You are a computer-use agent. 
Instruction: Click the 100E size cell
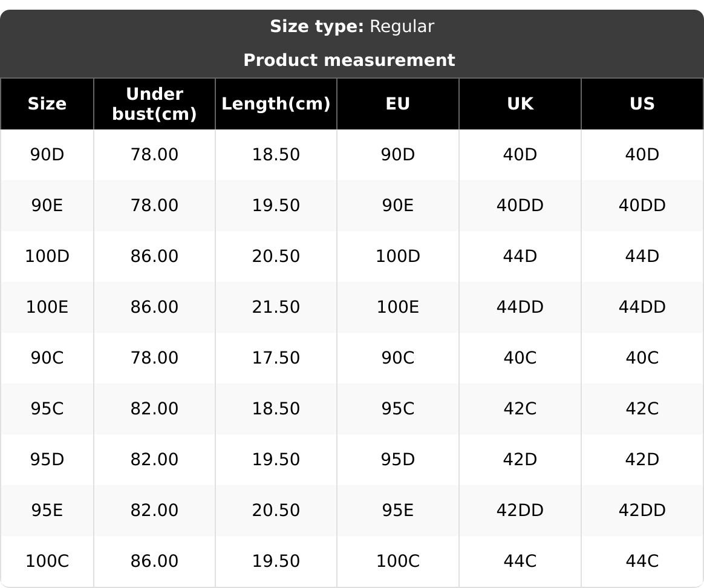click(x=47, y=307)
